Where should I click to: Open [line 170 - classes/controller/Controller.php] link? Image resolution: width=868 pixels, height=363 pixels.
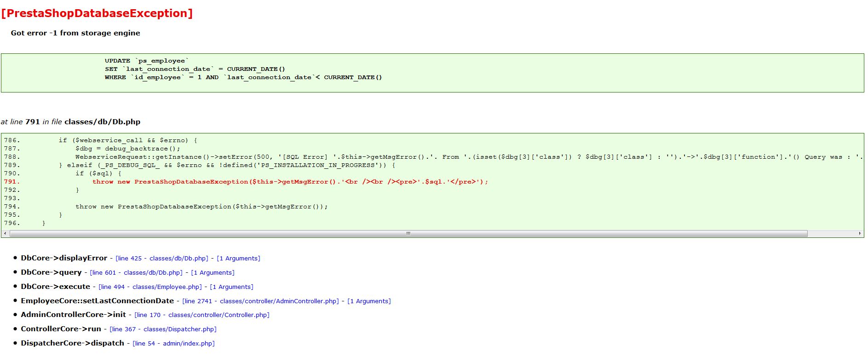[202, 315]
